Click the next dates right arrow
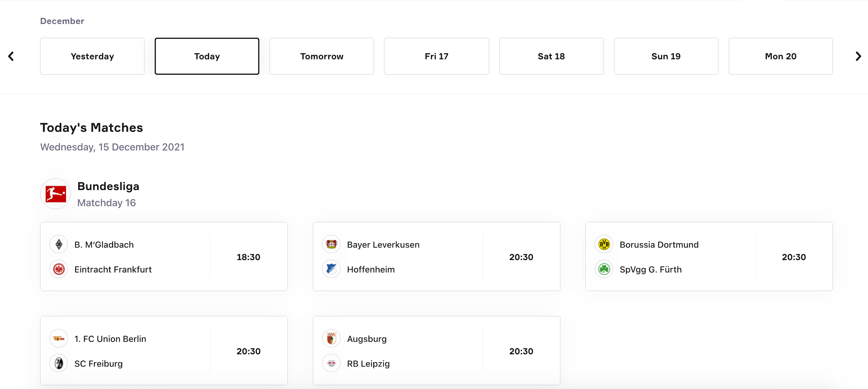Screen dimensions: 868x389 pyautogui.click(x=858, y=56)
